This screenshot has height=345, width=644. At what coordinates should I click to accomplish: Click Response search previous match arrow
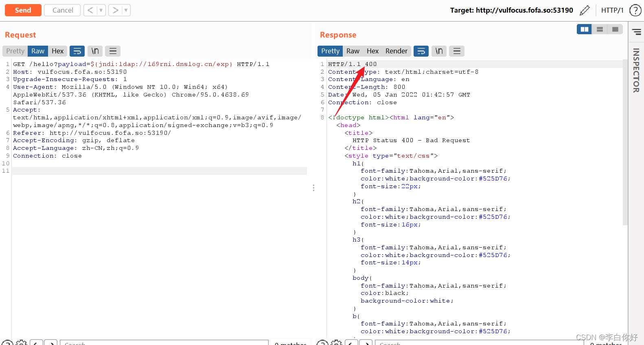(x=351, y=343)
